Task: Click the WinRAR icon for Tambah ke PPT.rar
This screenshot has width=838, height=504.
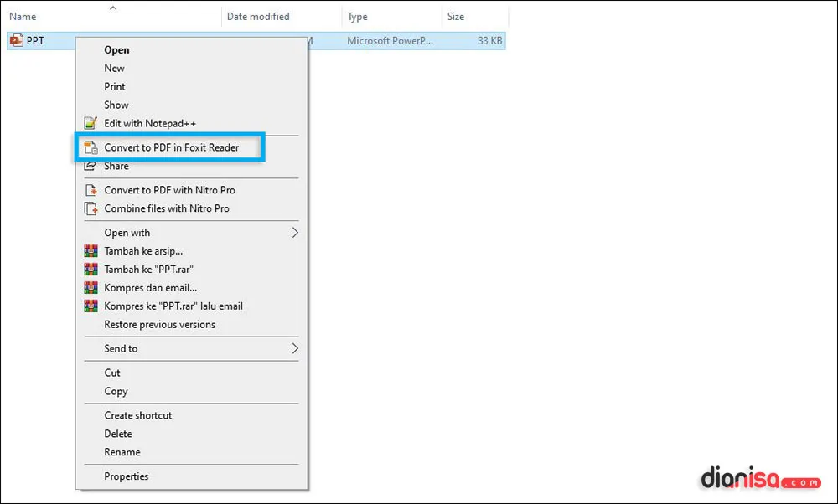Action: pyautogui.click(x=91, y=269)
